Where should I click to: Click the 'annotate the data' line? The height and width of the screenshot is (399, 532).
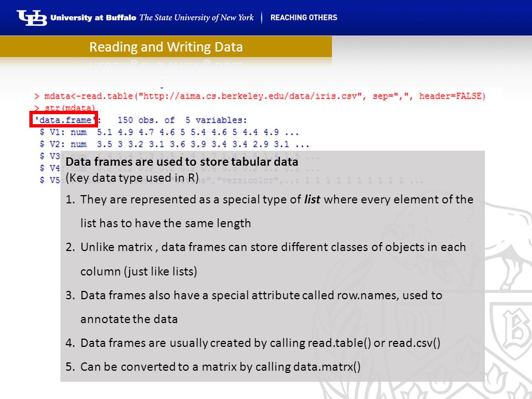pyautogui.click(x=129, y=319)
